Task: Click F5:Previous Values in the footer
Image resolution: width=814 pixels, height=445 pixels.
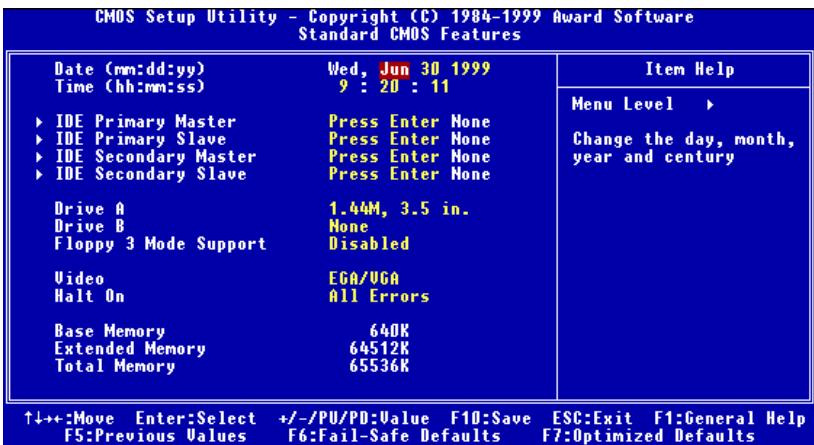Action: 155,436
